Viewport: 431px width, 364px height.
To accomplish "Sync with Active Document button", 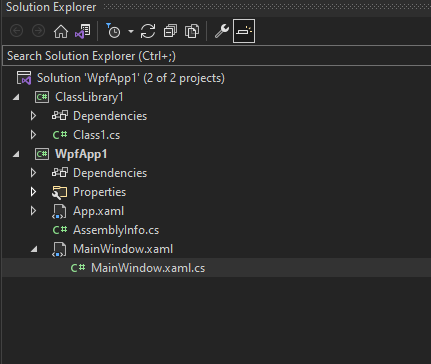I will (x=148, y=31).
